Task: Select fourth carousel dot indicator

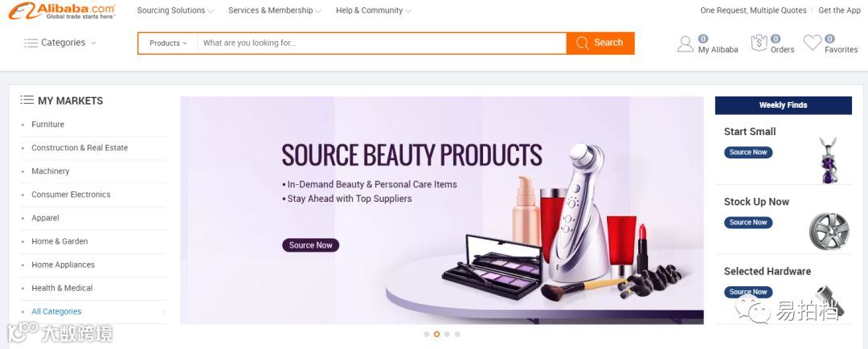Action: click(x=457, y=334)
